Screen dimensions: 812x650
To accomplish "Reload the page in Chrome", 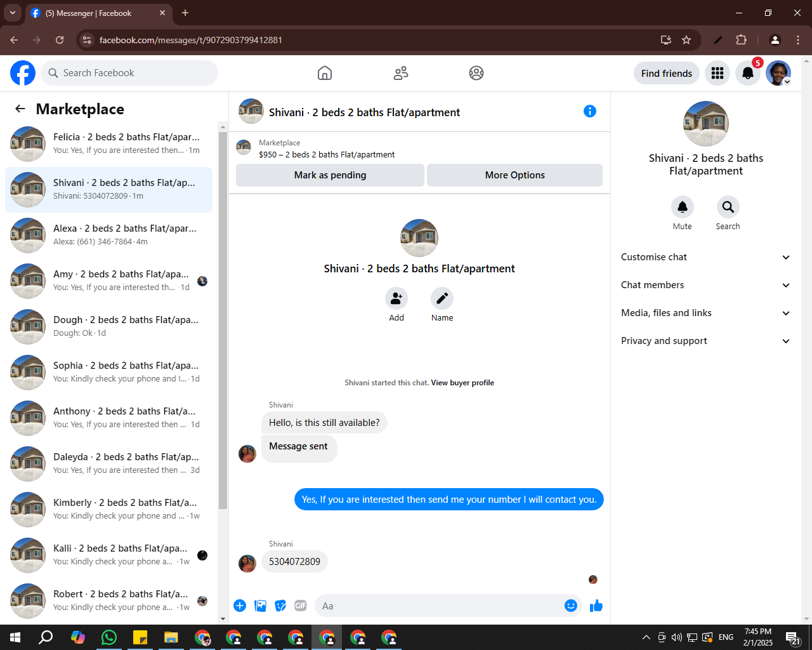I will [x=60, y=40].
